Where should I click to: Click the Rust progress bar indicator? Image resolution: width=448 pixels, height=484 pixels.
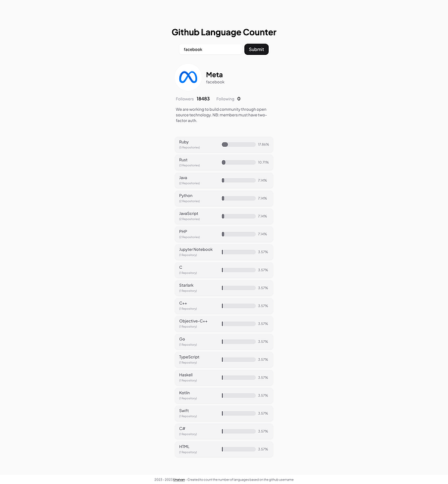tap(222, 162)
